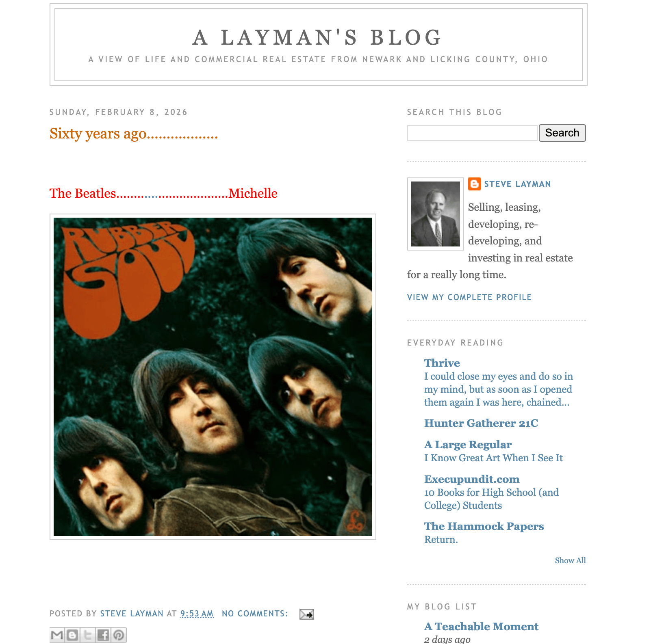
Task: Open View My Complete Profile link
Action: (x=469, y=297)
